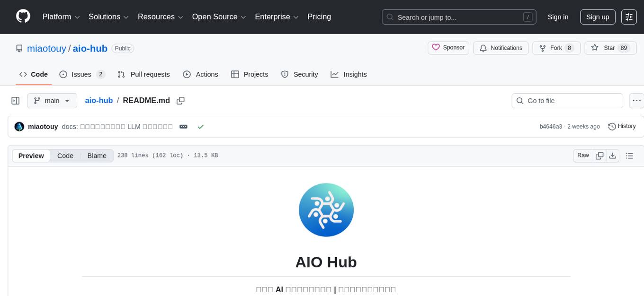Download the raw README file
The width and height of the screenshot is (644, 296).
point(613,155)
